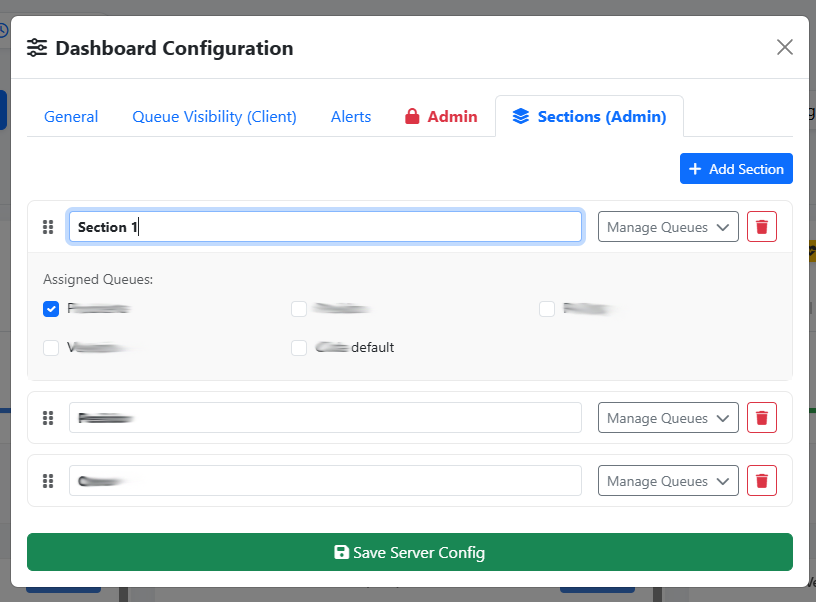Switch to the General tab

[x=71, y=117]
